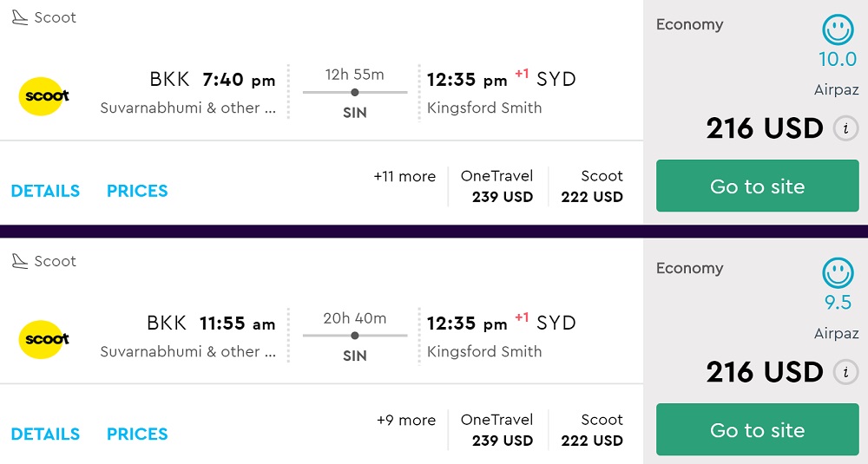868x464 pixels.
Task: Open PRICES for the 7:40 pm flight
Action: tap(137, 191)
